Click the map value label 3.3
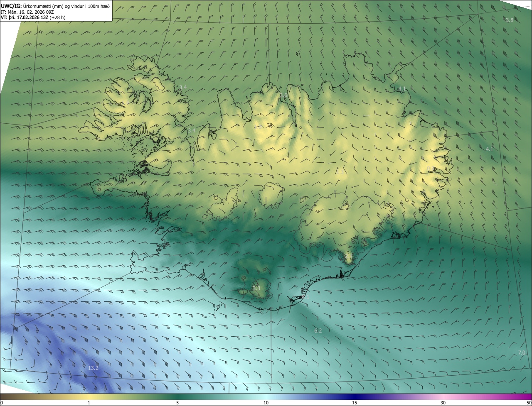Viewport: 532px width, 406px height. click(256, 288)
